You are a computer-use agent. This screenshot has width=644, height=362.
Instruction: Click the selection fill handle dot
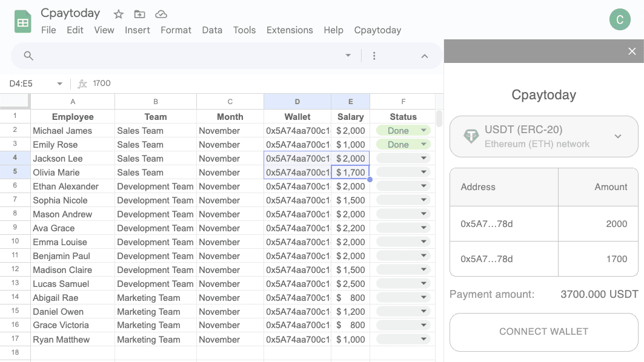pyautogui.click(x=370, y=179)
